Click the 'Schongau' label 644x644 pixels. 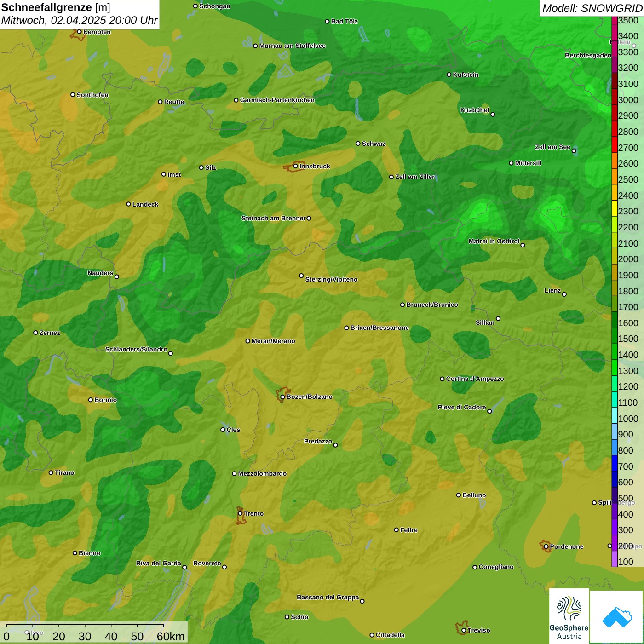click(215, 6)
